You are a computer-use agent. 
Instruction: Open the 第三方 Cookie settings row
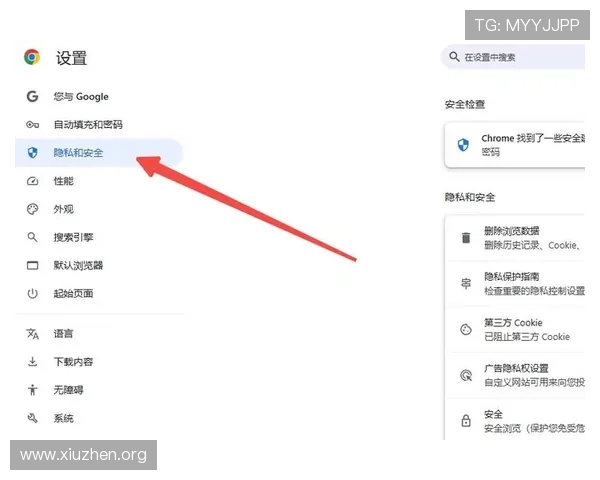(515, 330)
